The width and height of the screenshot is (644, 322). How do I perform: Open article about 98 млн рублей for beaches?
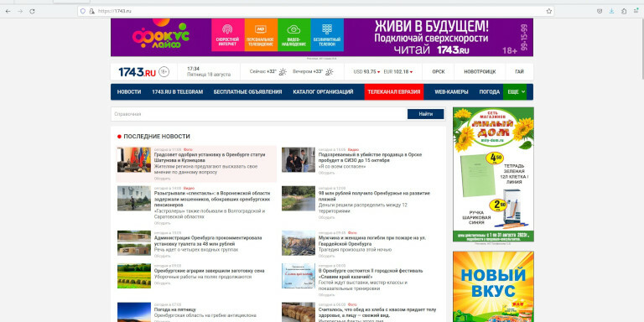coord(374,196)
